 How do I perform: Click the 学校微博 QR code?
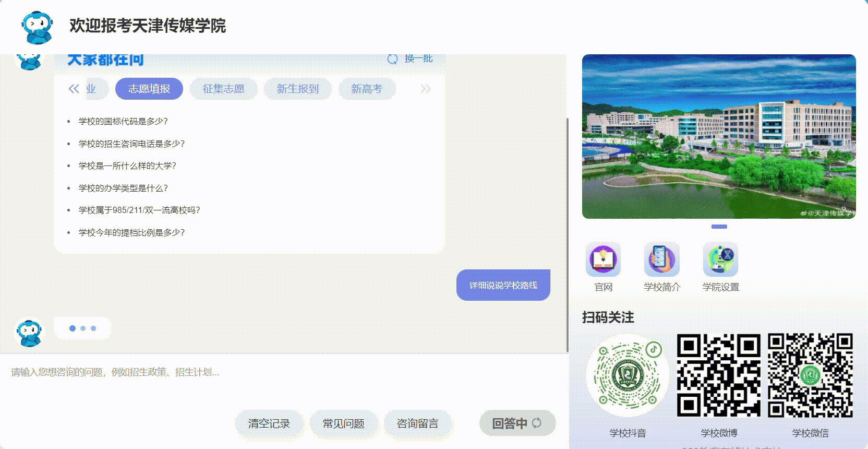click(x=718, y=375)
